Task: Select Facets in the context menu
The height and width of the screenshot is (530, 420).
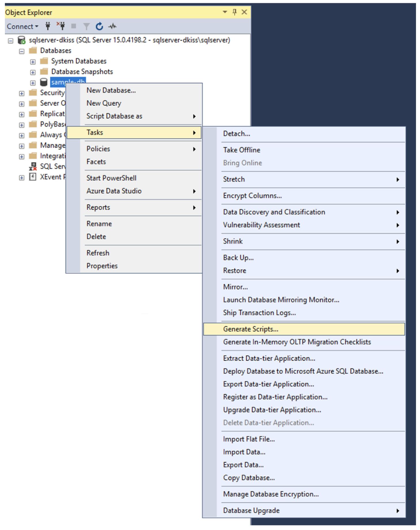Action: 134,162
